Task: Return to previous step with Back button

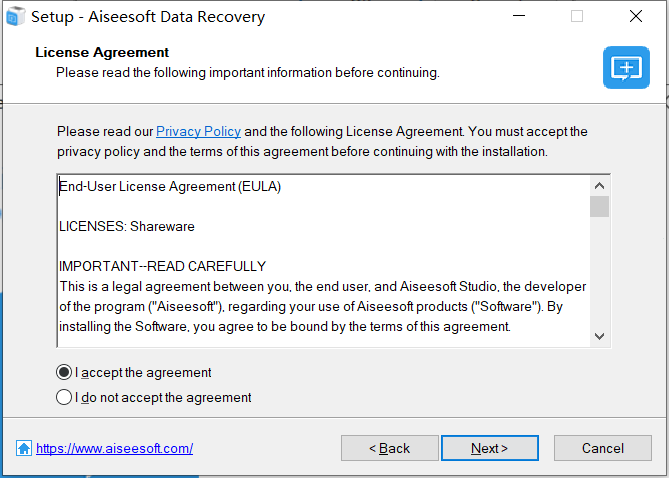Action: [x=390, y=448]
